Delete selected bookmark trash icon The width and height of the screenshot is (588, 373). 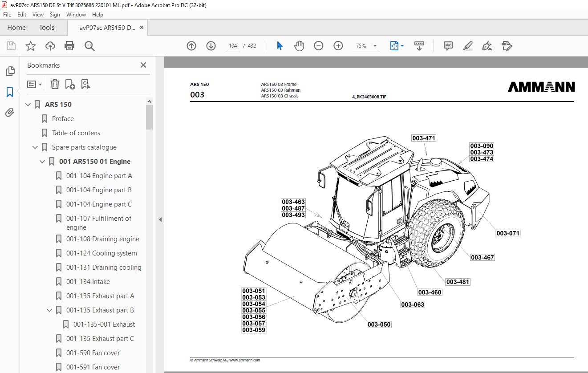(x=55, y=84)
